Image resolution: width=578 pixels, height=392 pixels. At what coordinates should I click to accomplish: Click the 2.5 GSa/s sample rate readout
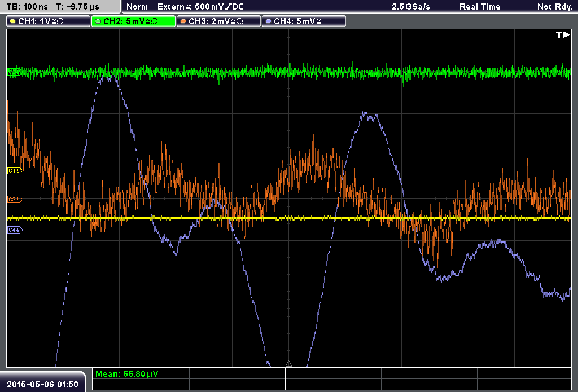click(x=411, y=7)
